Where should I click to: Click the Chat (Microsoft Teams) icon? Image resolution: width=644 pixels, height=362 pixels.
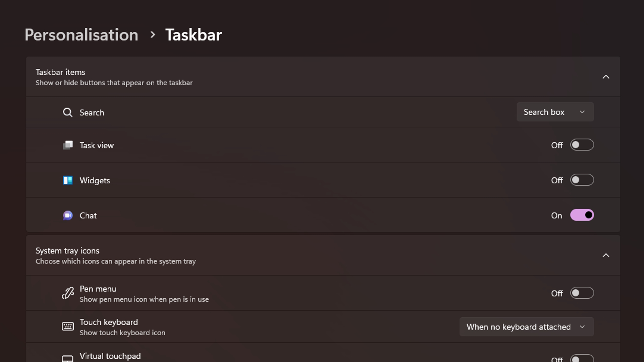(68, 215)
